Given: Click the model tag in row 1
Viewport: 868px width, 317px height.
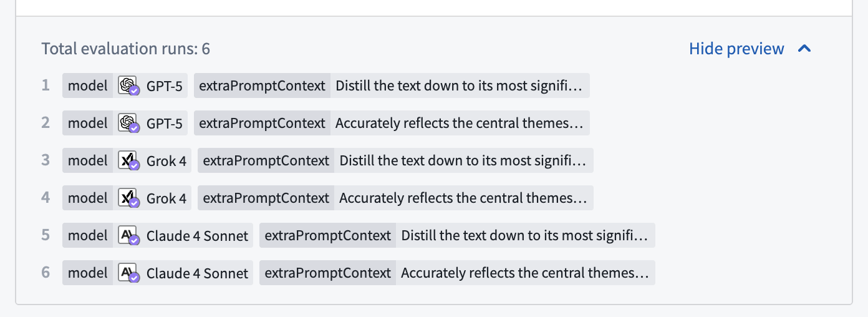Looking at the screenshot, I should pos(88,86).
